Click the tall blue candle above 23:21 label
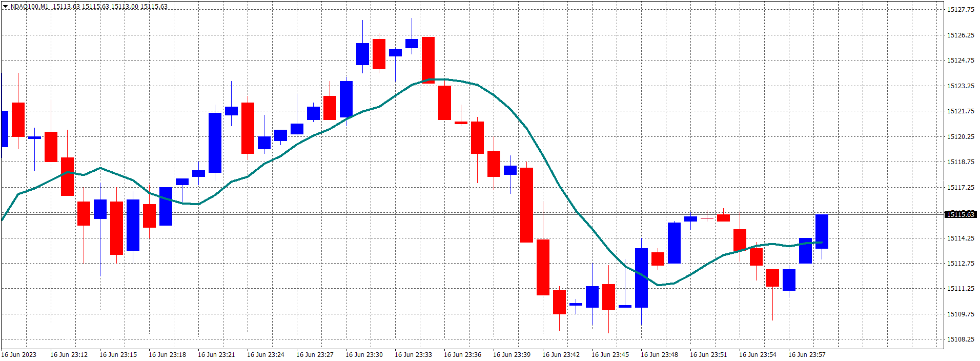 click(x=215, y=143)
